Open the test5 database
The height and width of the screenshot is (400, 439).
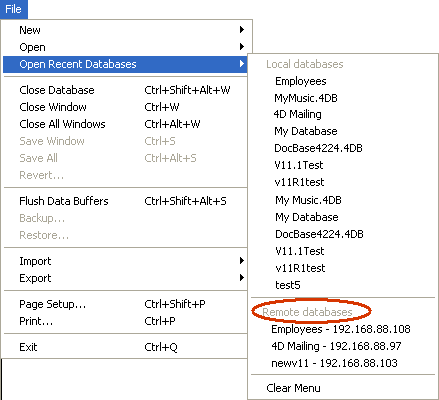click(288, 285)
